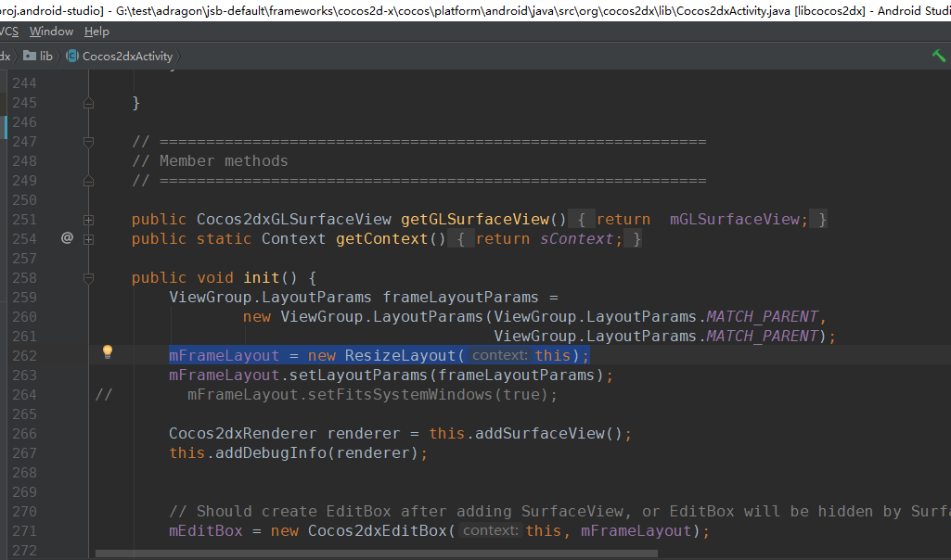Click "Cocos2dxRenderer" type on line 266
Screen dimensions: 951x560
click(x=242, y=433)
